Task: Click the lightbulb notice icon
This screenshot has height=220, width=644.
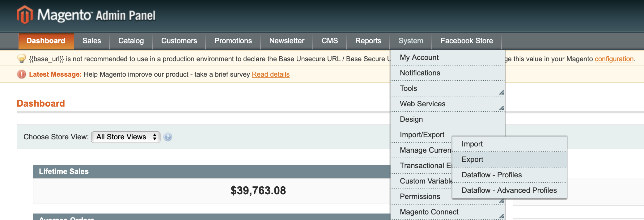Action: point(22,58)
